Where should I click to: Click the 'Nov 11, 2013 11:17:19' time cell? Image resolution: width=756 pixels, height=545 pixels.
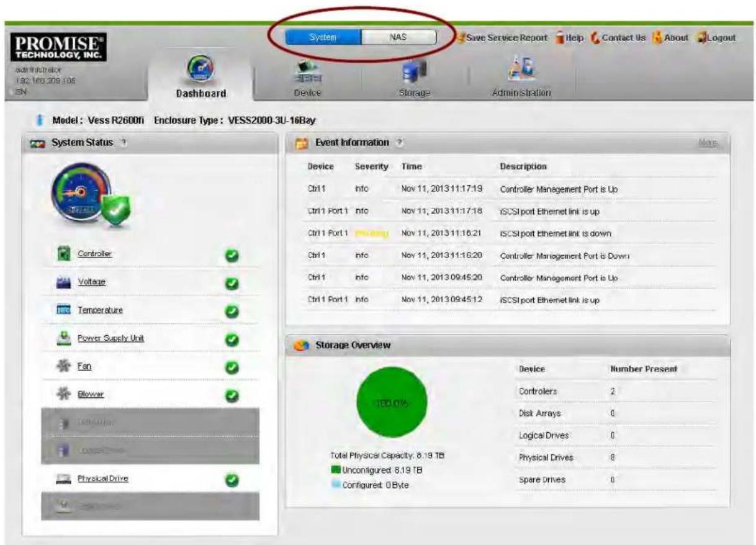tap(442, 189)
